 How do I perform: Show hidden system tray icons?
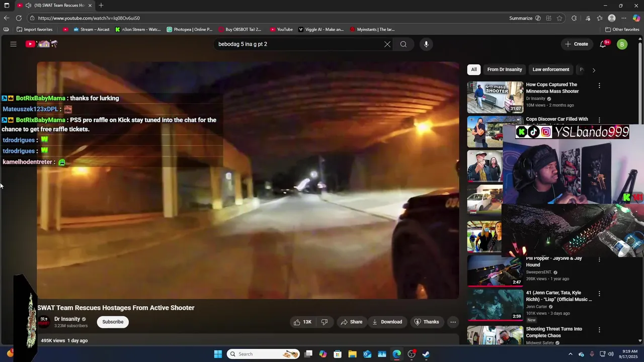tap(570, 354)
